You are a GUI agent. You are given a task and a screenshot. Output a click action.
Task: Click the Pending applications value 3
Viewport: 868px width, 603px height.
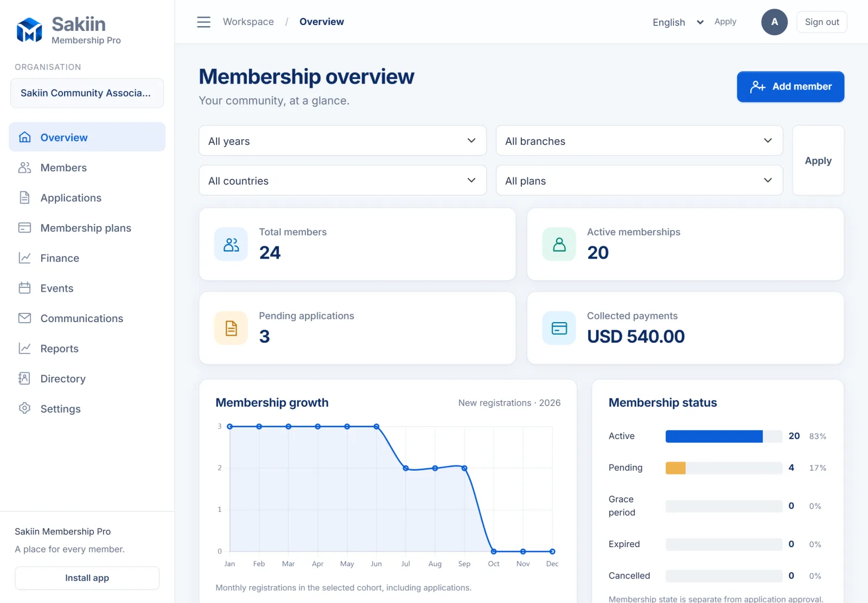[x=264, y=337]
